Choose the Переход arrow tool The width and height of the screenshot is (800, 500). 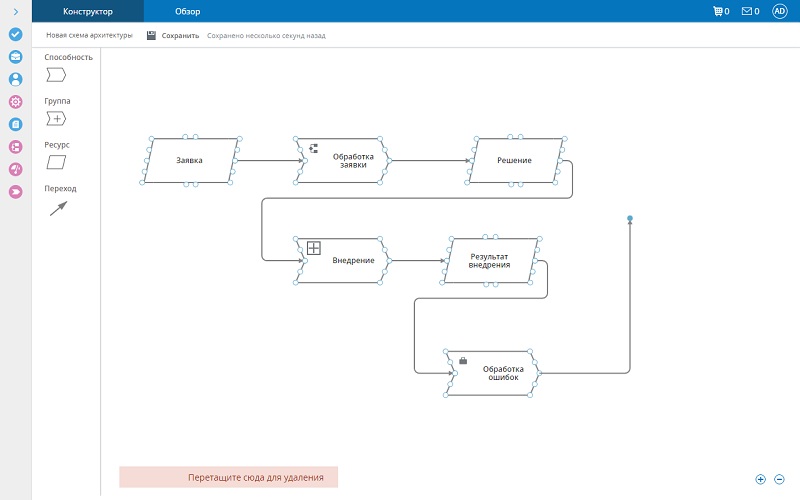(58, 208)
